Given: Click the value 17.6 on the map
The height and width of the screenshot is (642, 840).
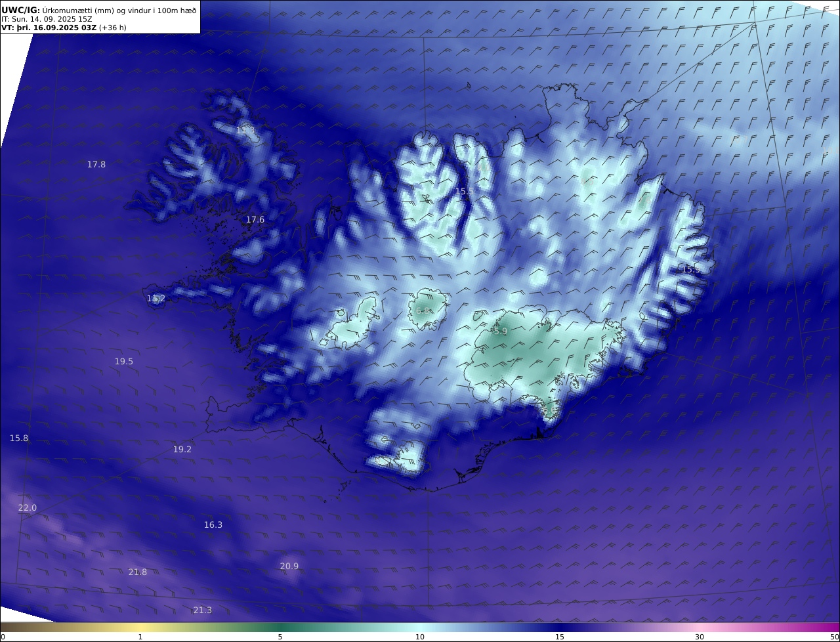Looking at the screenshot, I should click(x=255, y=220).
